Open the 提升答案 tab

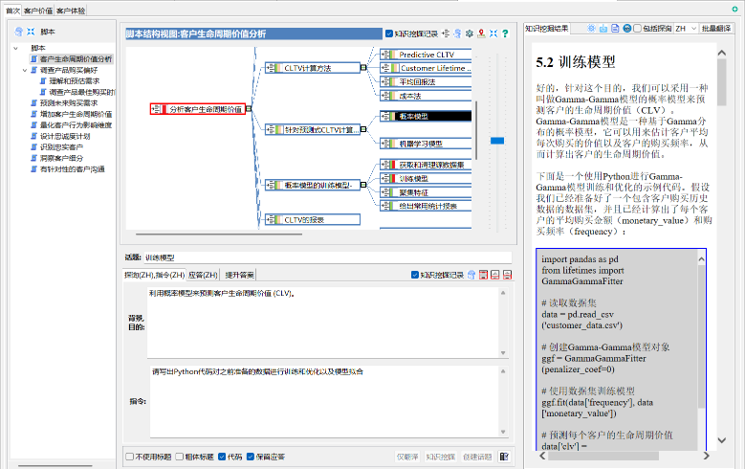coord(239,274)
